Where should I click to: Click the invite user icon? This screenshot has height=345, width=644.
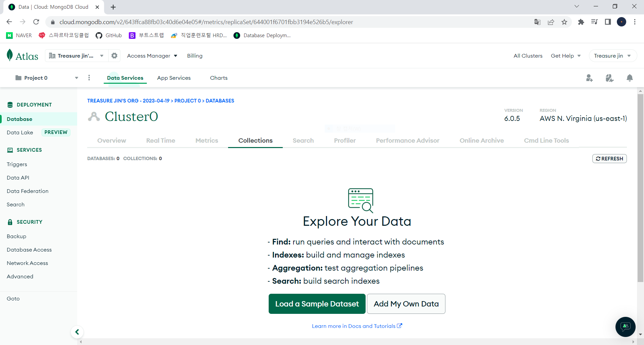(589, 78)
